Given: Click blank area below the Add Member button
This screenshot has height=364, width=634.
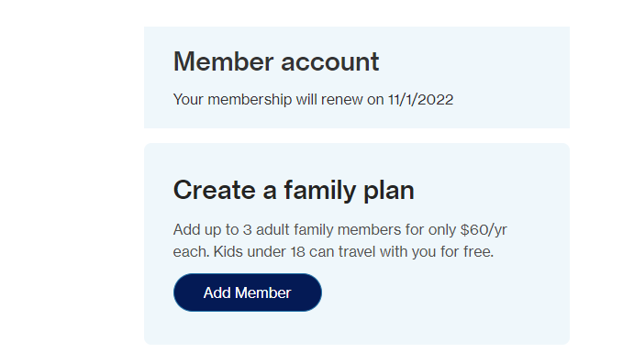Looking at the screenshot, I should [x=248, y=328].
